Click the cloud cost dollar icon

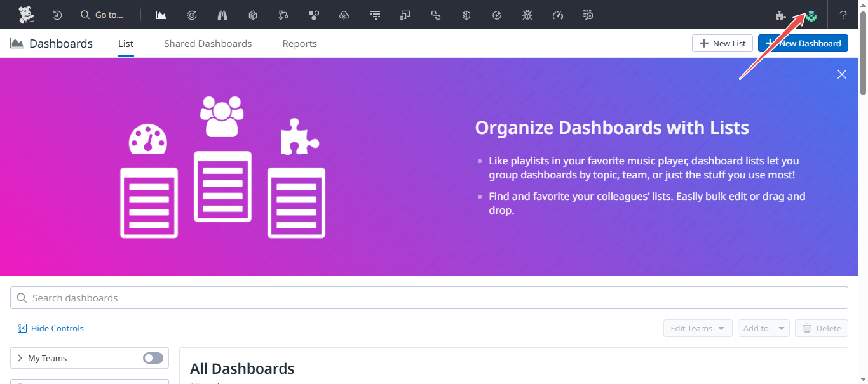[344, 15]
